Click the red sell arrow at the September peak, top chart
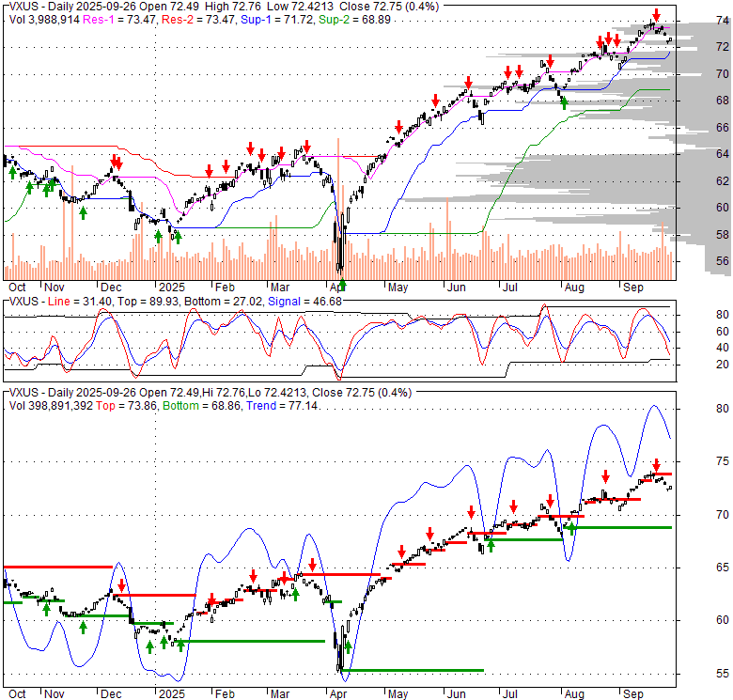This screenshot has height=700, width=733. tap(656, 15)
